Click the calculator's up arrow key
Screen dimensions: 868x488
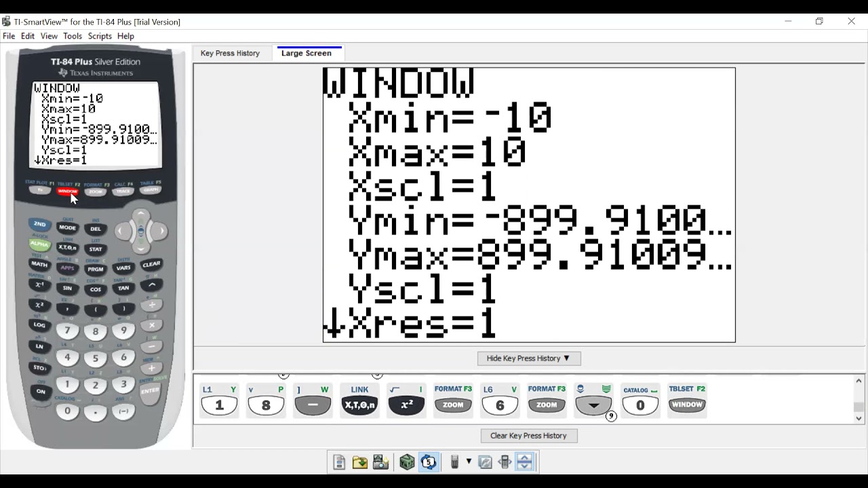141,215
